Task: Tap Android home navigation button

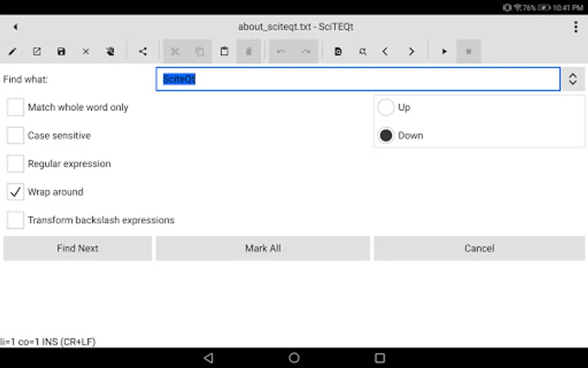Action: pos(294,358)
